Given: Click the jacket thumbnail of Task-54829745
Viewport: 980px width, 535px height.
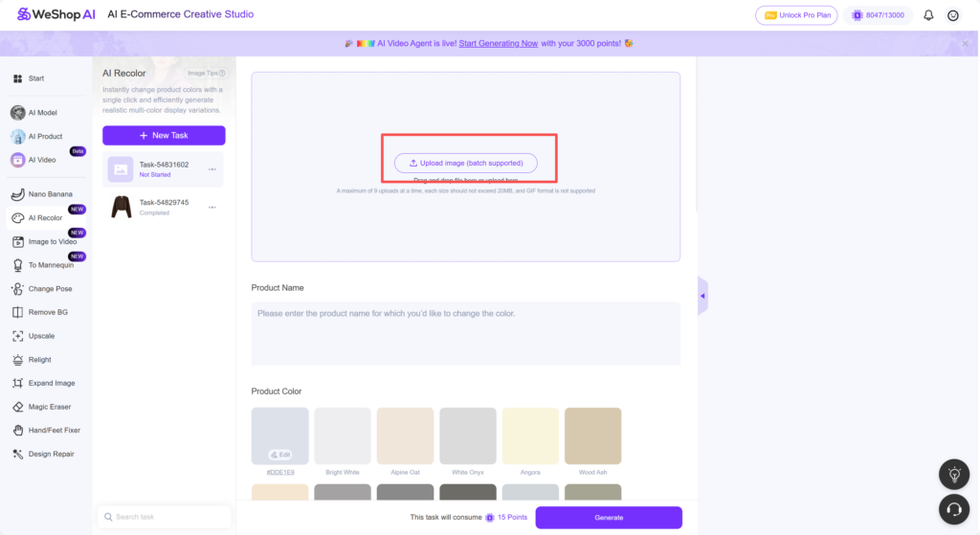Looking at the screenshot, I should pos(122,207).
